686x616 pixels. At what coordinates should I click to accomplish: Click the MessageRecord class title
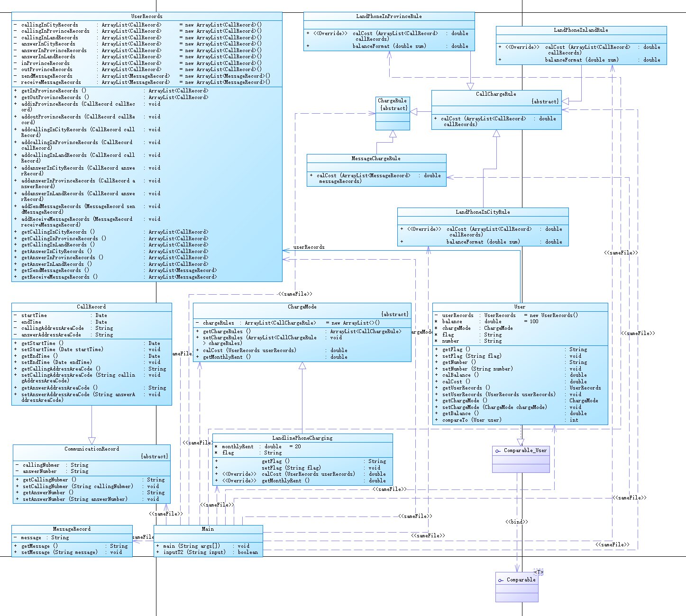point(72,529)
